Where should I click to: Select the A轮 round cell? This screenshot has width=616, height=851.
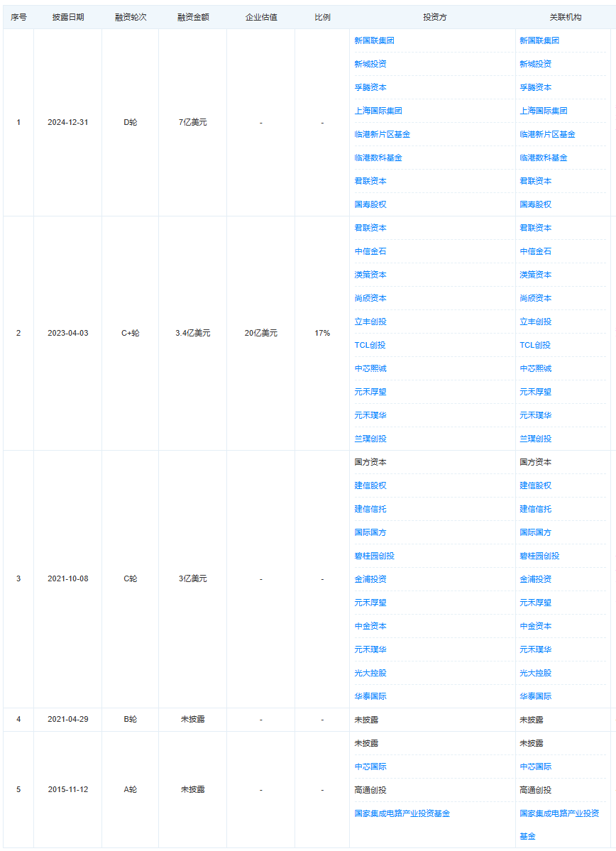click(x=131, y=790)
